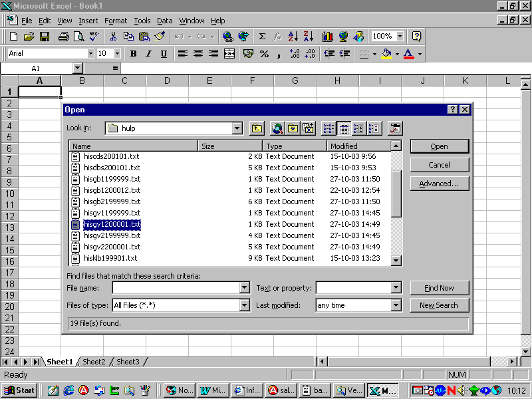Click the Add to Favorites icon
532x399 pixels.
(308, 128)
